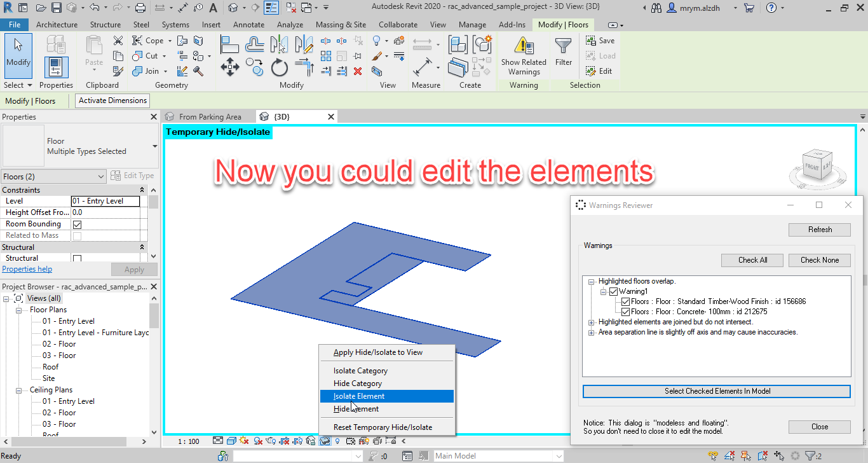Select the Align tool
The height and width of the screenshot is (463, 868).
pos(229,44)
